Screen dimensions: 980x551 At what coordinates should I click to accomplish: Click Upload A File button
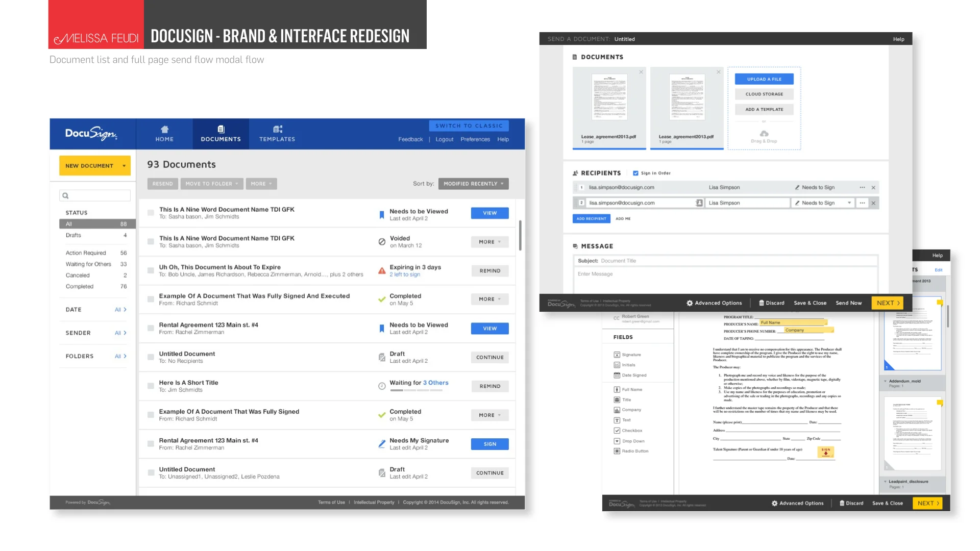click(x=764, y=79)
